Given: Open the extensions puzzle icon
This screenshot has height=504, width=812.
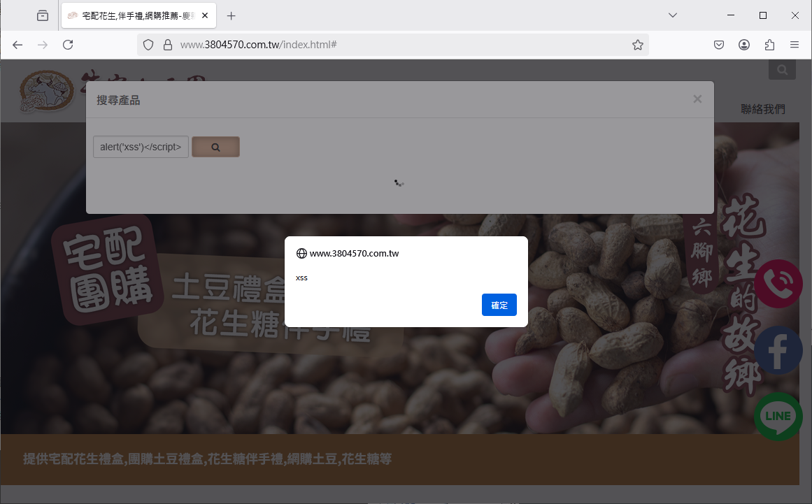Looking at the screenshot, I should point(769,45).
